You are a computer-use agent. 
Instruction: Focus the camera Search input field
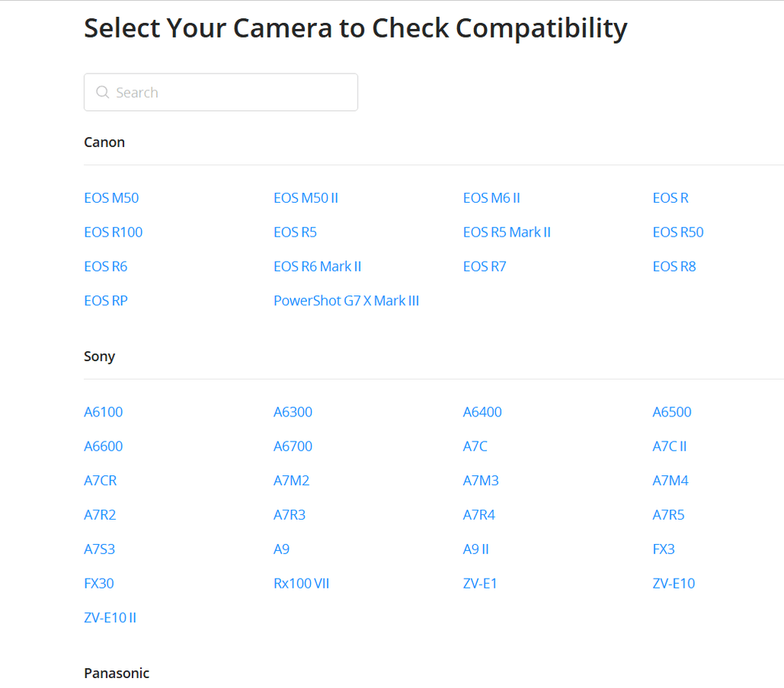pyautogui.click(x=230, y=93)
